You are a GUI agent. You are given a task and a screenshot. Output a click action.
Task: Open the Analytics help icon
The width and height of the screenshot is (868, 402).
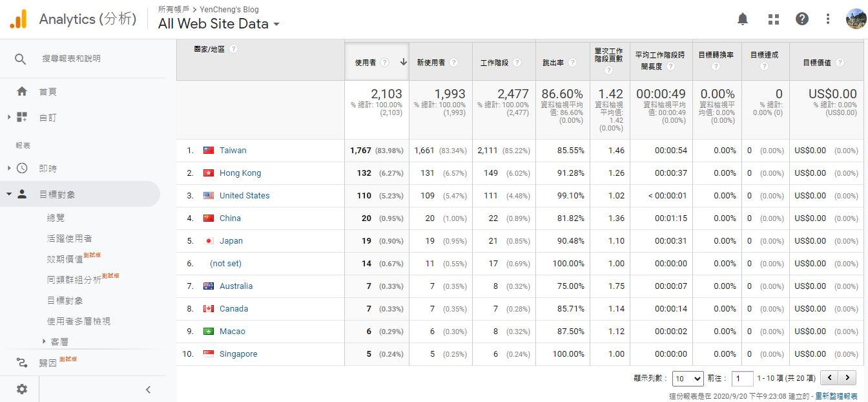click(802, 19)
